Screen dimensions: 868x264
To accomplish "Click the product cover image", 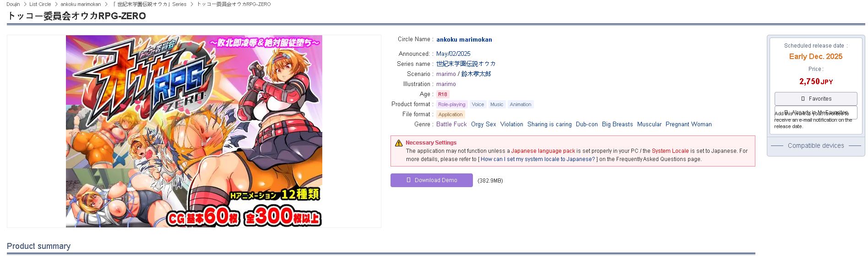I will click(x=194, y=131).
